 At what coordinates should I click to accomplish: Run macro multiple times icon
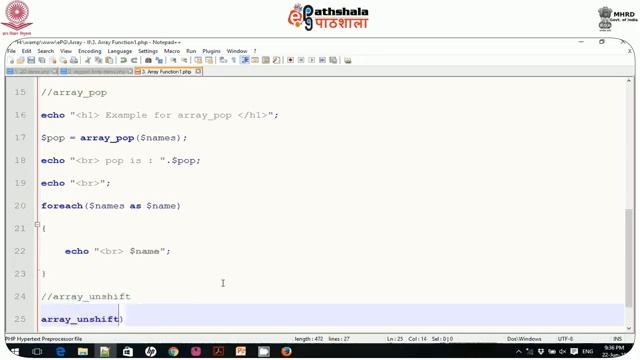tap(322, 60)
